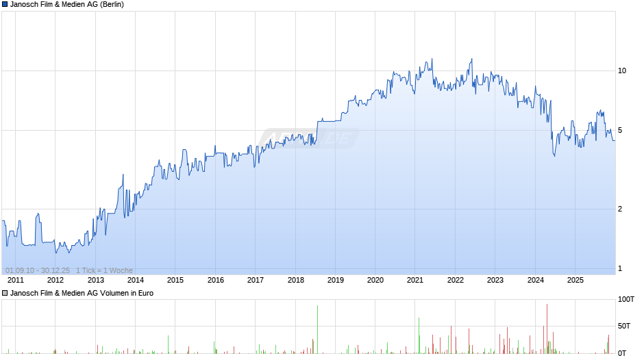The width and height of the screenshot is (644, 360).
Task: Click the price axis value 10
Action: (x=622, y=70)
